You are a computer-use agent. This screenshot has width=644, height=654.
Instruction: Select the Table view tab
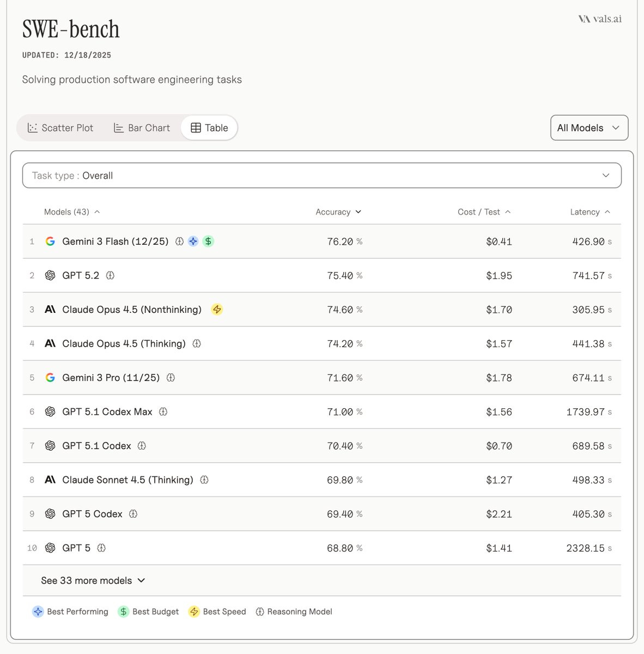click(209, 128)
